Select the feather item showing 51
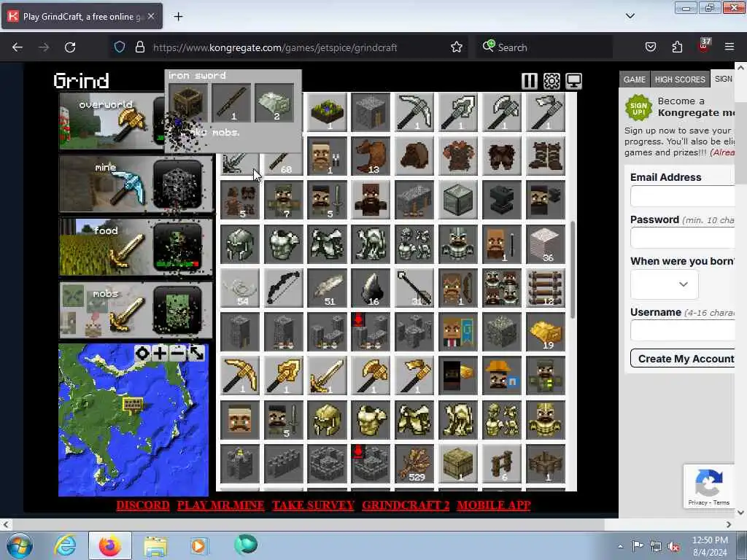The width and height of the screenshot is (747, 560). point(328,288)
